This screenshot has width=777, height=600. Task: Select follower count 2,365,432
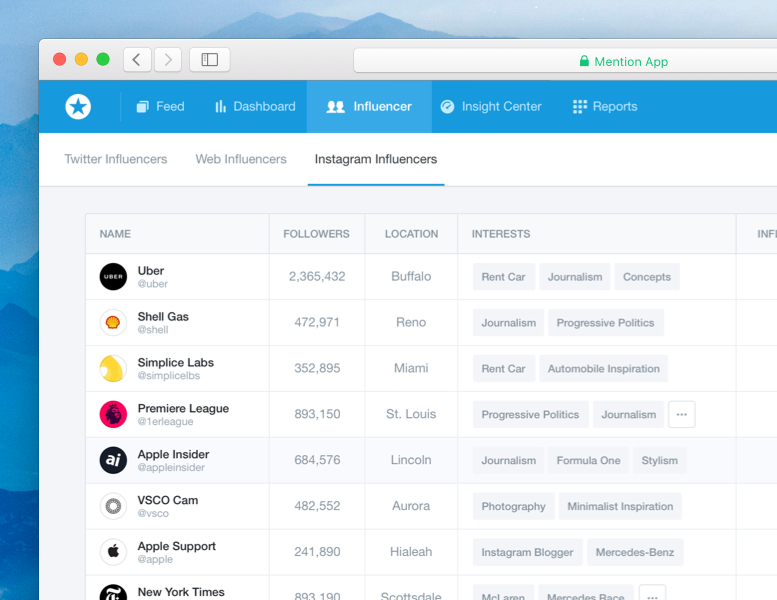(x=317, y=276)
